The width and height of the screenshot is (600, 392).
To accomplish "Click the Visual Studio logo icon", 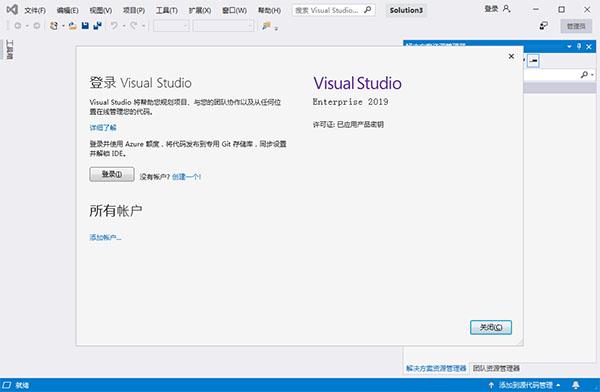I will 12,10.
